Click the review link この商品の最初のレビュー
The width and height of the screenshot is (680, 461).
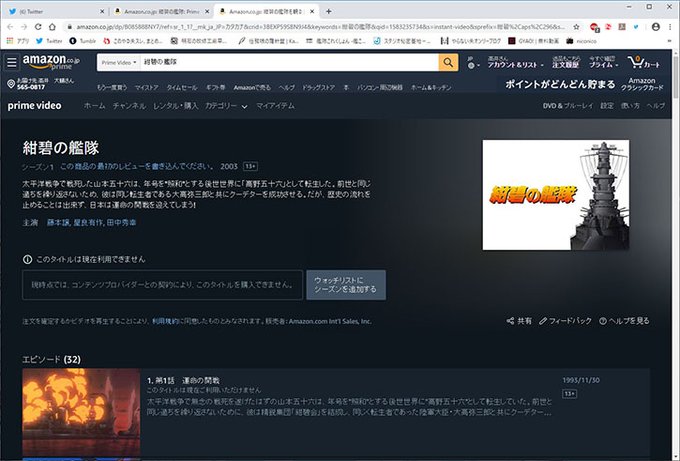click(136, 167)
